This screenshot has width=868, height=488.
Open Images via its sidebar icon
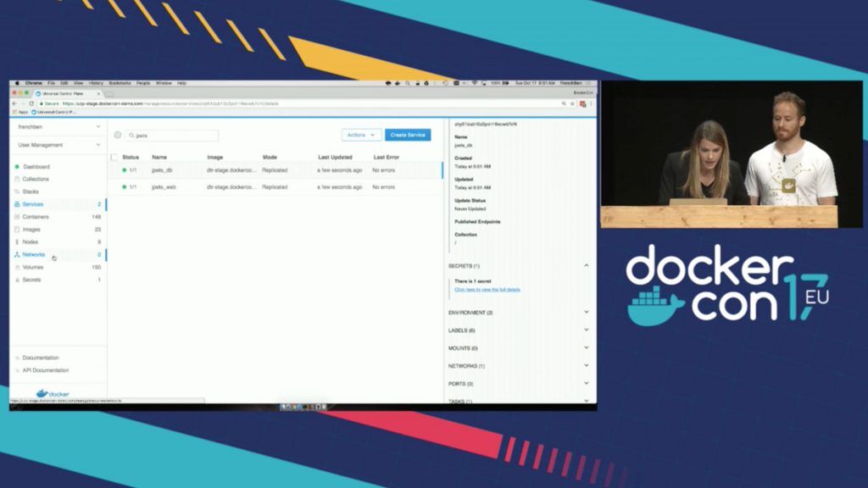coord(17,230)
